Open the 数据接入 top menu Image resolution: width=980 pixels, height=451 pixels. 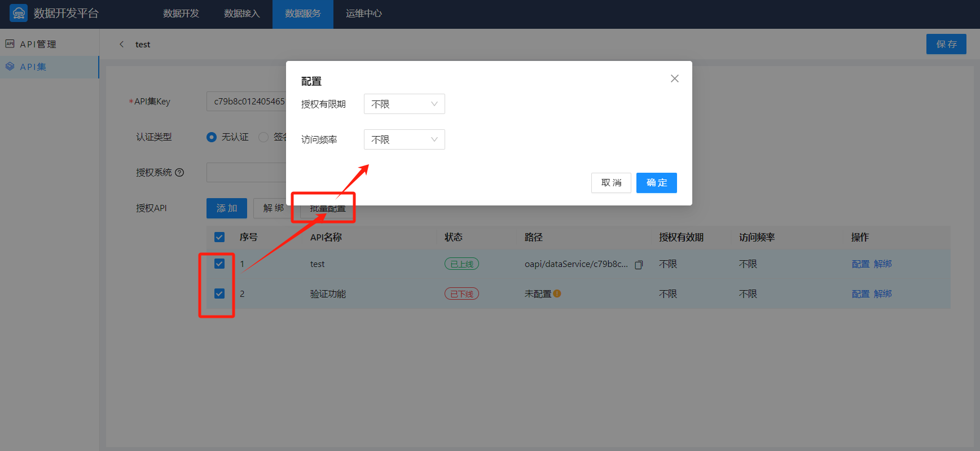point(242,14)
